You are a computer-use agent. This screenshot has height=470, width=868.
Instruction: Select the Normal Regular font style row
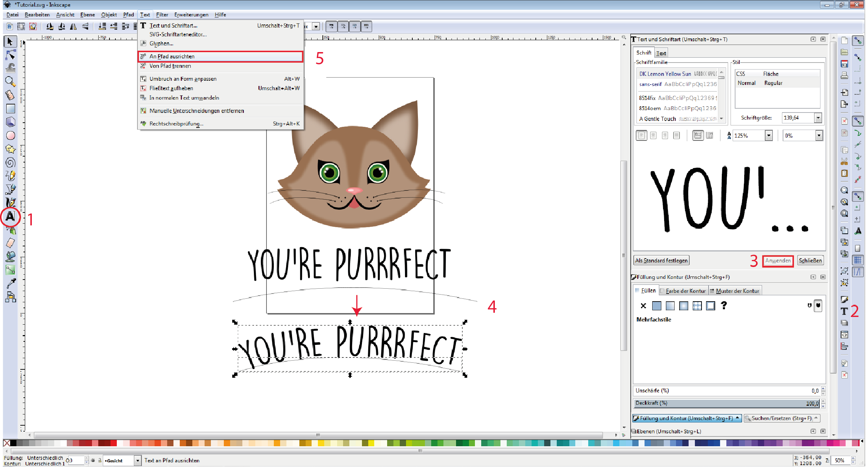pyautogui.click(x=777, y=83)
